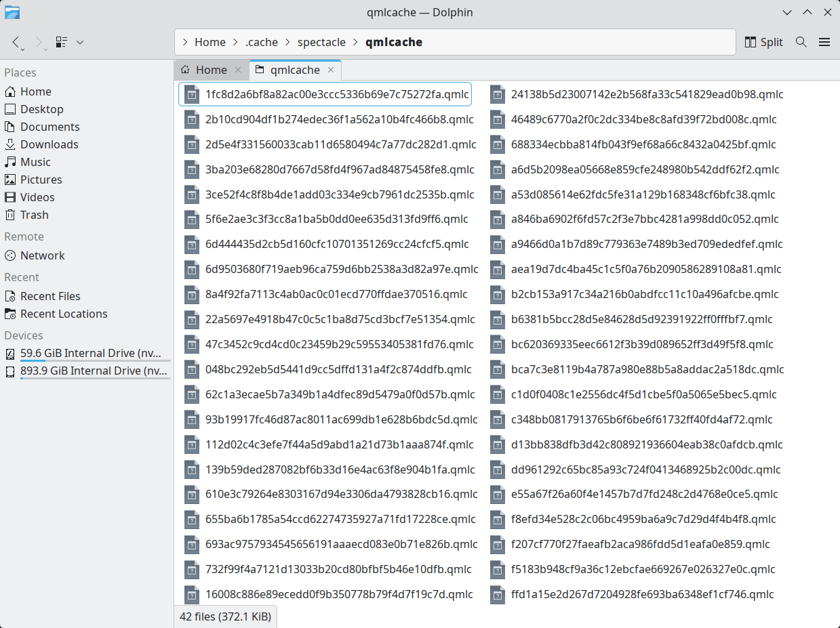Open the hamburger menu icon
The height and width of the screenshot is (628, 840).
(824, 42)
